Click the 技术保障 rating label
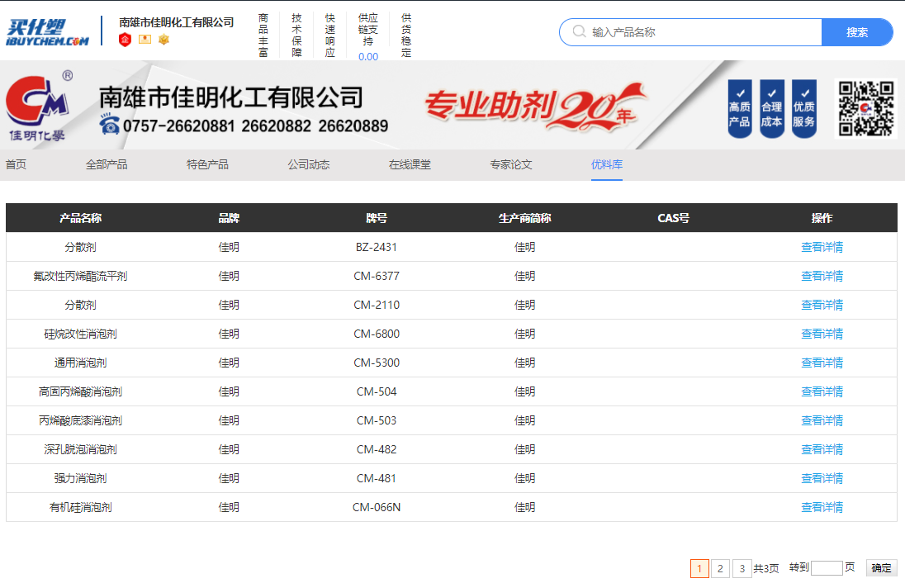This screenshot has height=588, width=905. [x=296, y=36]
